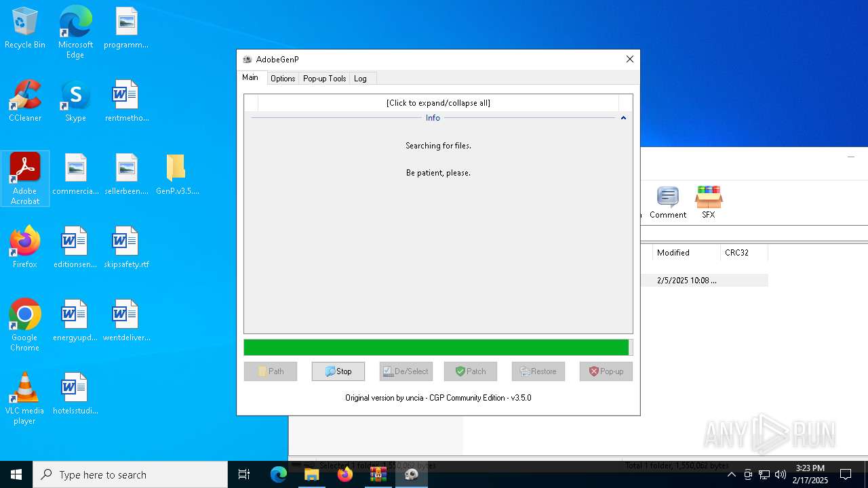Select the rentmetho... Word document

126,102
